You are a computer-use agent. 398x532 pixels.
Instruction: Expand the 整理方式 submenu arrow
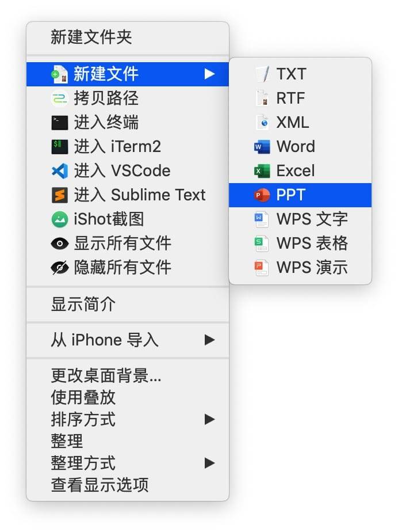click(209, 463)
